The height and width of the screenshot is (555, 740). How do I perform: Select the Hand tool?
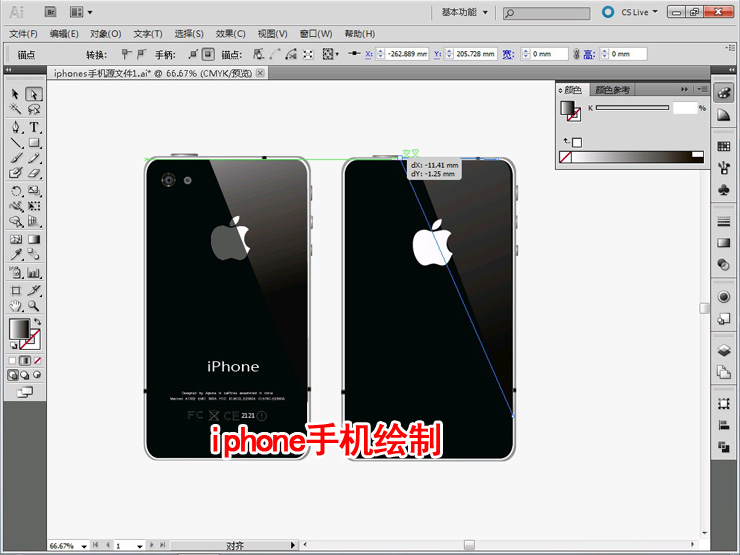(16, 306)
